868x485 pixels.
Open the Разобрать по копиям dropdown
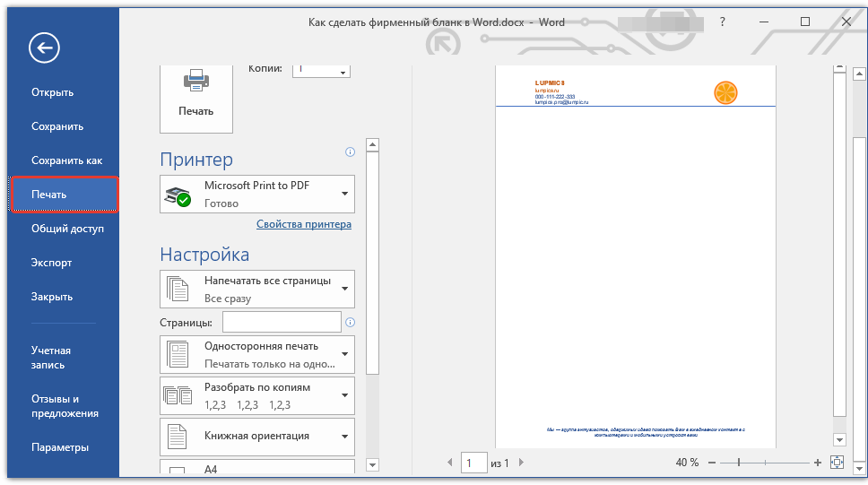pyautogui.click(x=256, y=395)
